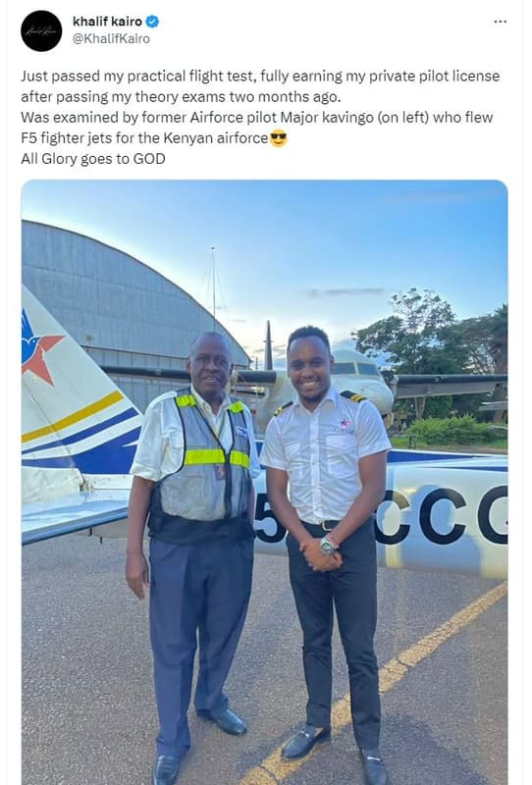Click the logo on the pilot's shirt
532x785 pixels.
coord(343,426)
